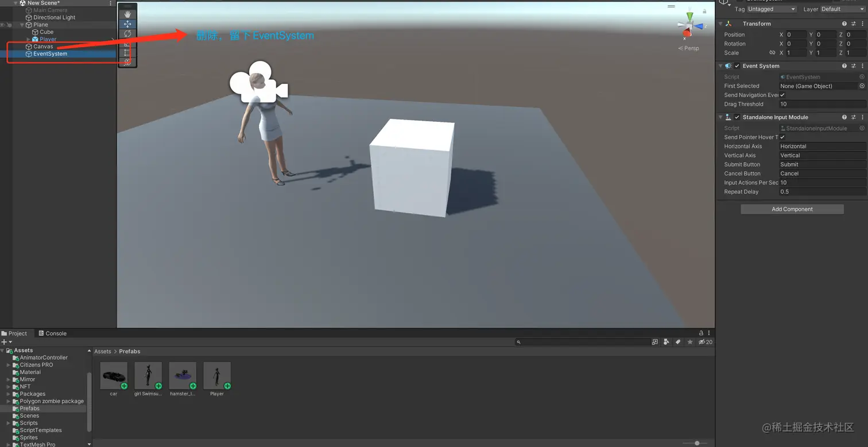Click the Standalone Input Module help icon
The height and width of the screenshot is (447, 868).
(x=844, y=117)
